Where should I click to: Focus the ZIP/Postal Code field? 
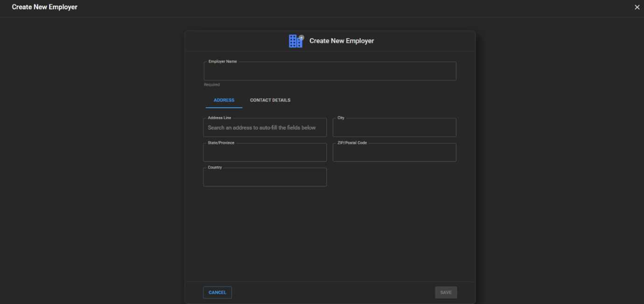point(394,153)
